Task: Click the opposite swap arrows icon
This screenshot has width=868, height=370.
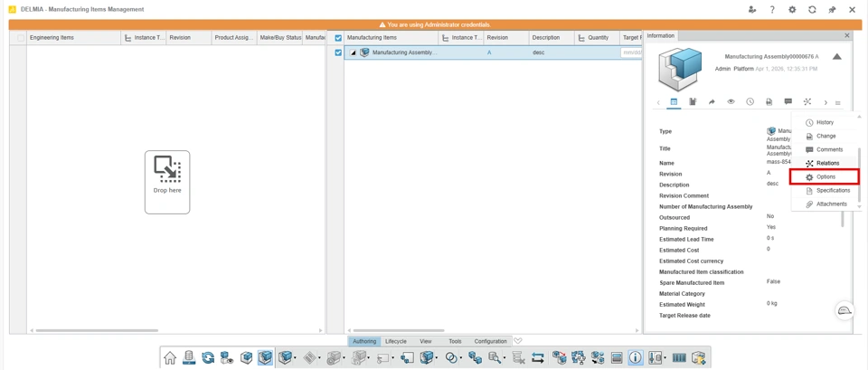Action: [537, 358]
